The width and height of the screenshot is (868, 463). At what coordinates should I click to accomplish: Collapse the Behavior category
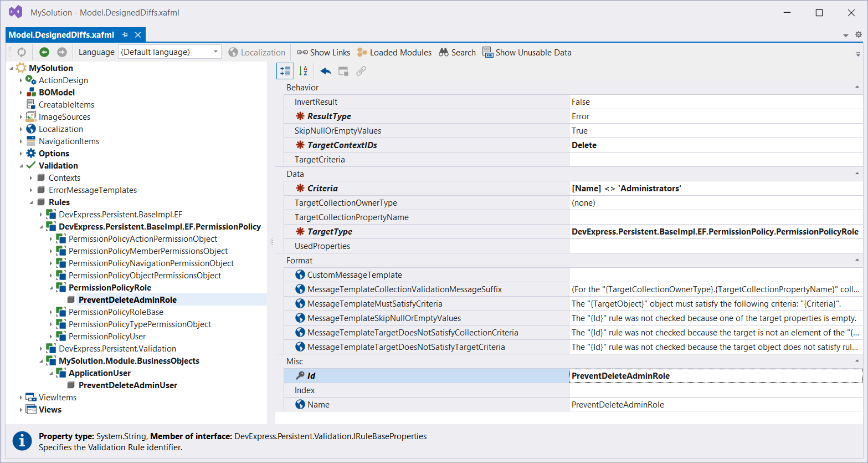857,88
